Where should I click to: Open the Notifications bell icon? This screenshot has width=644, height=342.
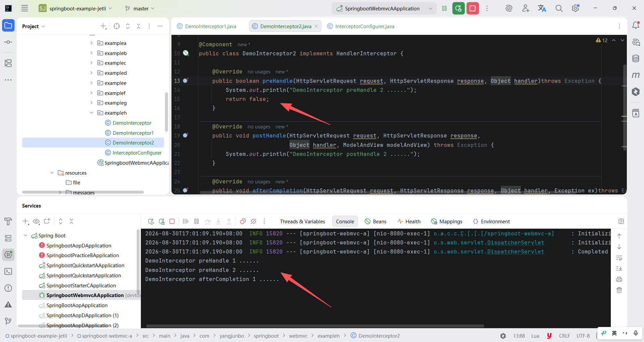click(x=636, y=25)
